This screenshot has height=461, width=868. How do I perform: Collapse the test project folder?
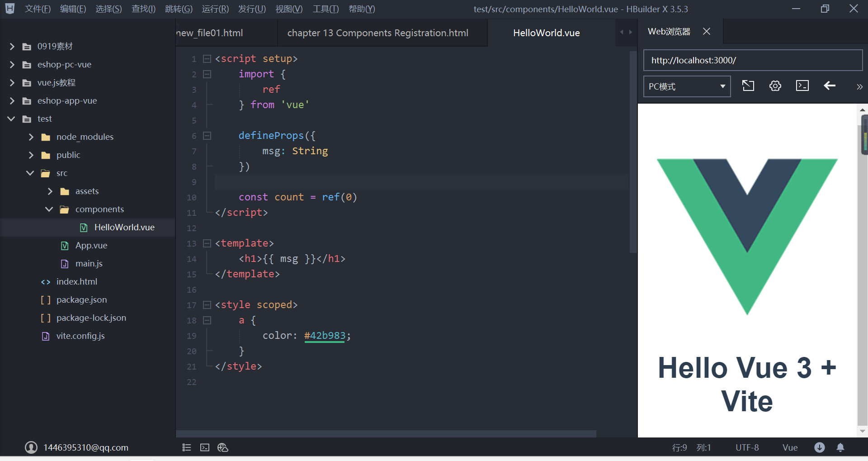[11, 119]
